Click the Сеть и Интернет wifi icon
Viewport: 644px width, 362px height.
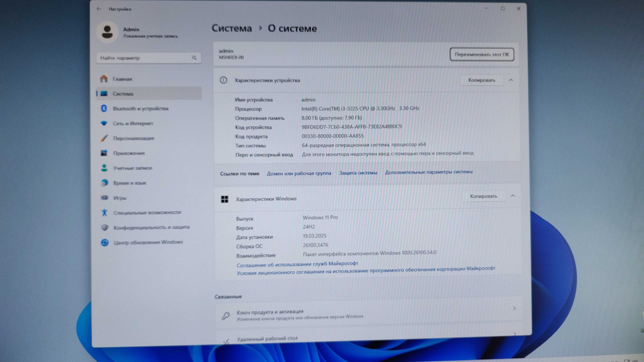(x=104, y=123)
